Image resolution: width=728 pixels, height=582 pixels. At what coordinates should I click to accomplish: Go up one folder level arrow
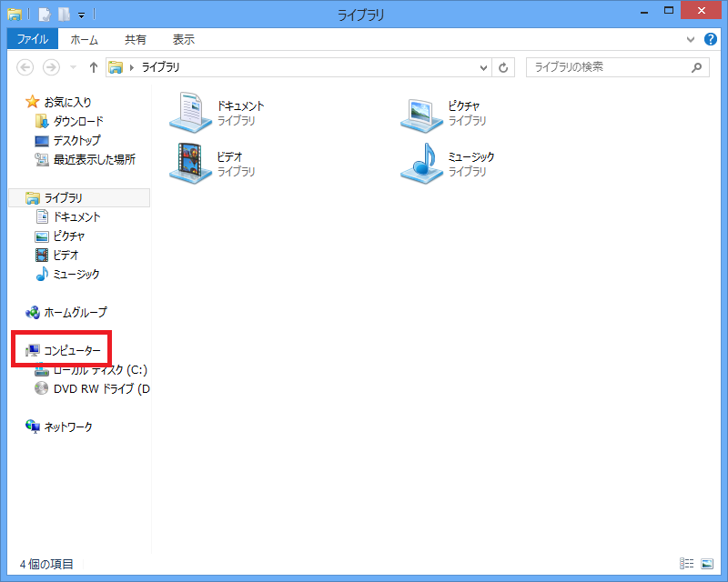[93, 67]
